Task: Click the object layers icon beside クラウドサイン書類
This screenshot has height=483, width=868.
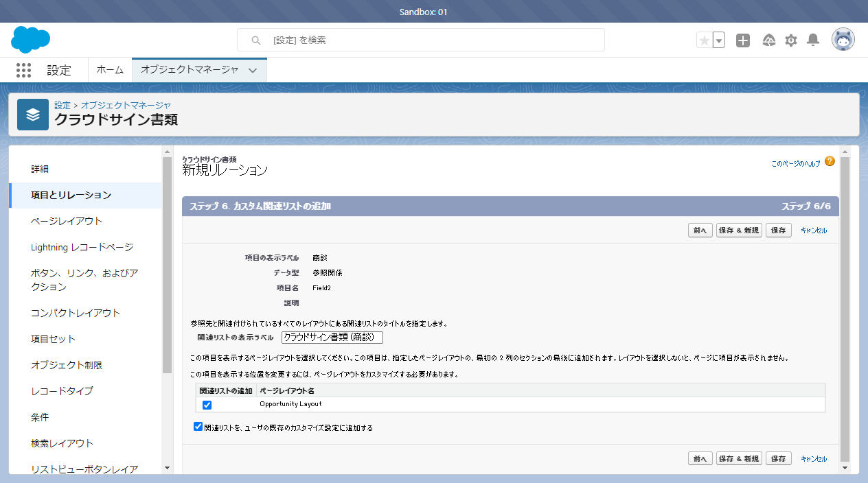Action: 33,115
